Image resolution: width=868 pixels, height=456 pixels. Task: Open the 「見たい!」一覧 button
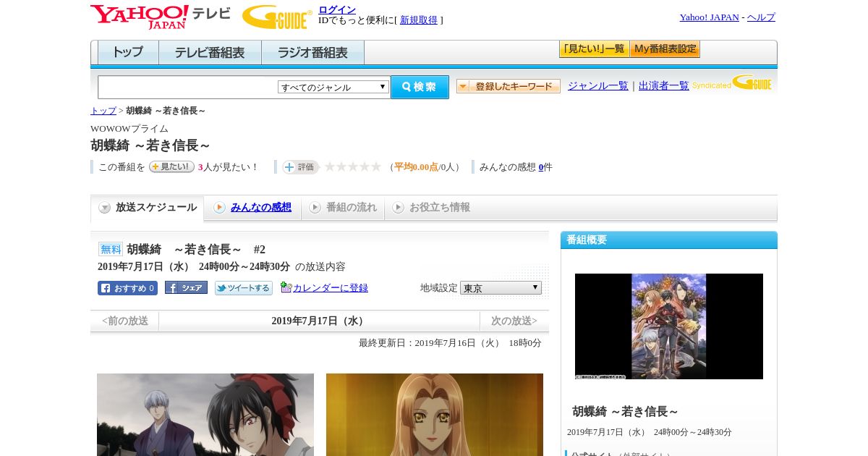[594, 49]
